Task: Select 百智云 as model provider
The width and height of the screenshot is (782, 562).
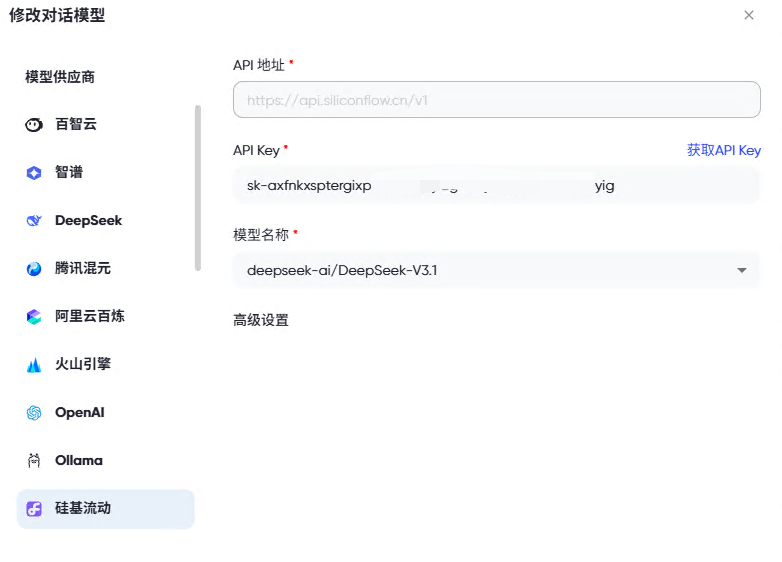Action: 106,124
